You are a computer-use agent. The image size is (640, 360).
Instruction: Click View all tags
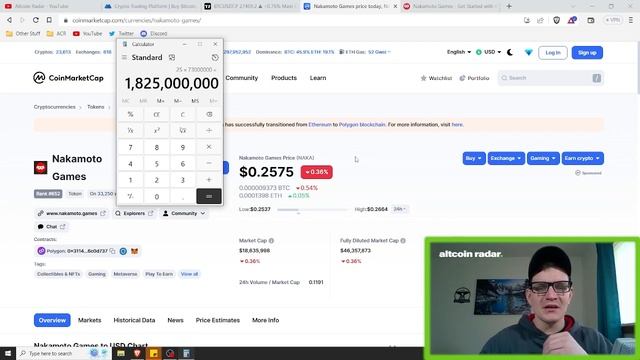pyautogui.click(x=189, y=274)
